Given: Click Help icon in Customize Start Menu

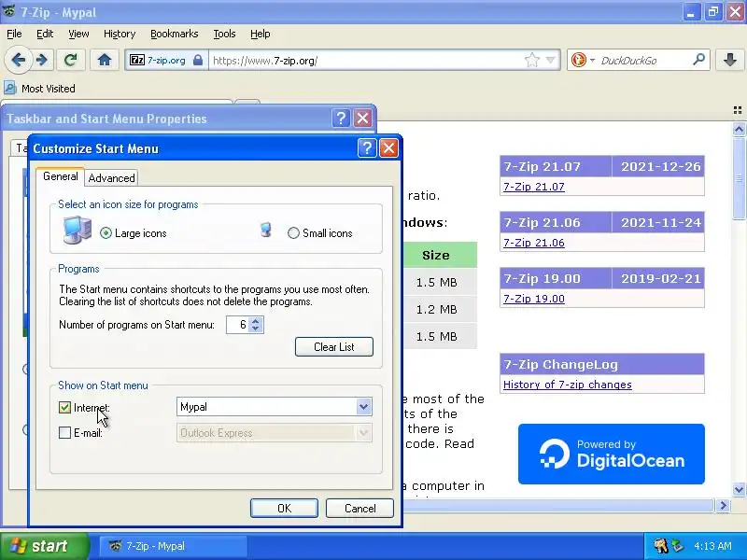Looking at the screenshot, I should tap(367, 148).
